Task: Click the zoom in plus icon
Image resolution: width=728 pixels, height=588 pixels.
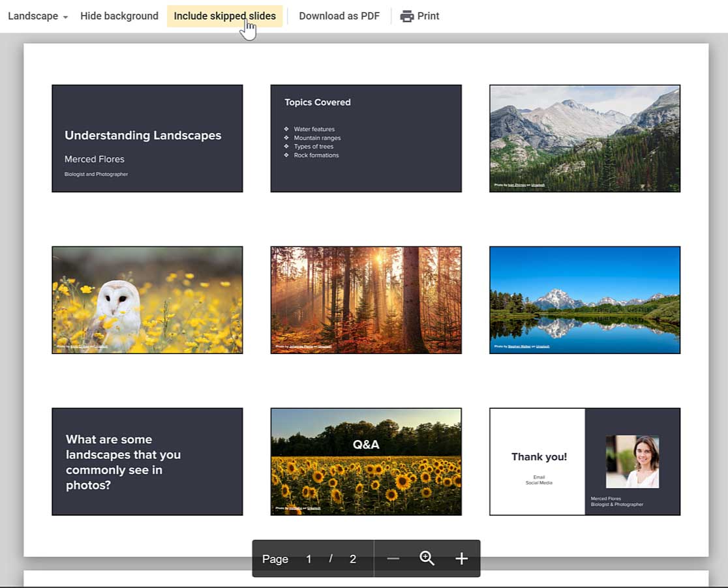Action: pyautogui.click(x=462, y=559)
